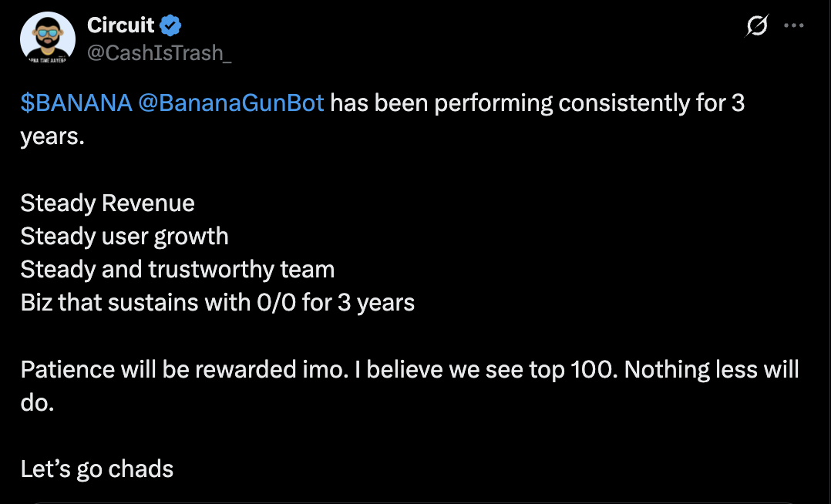The width and height of the screenshot is (831, 504).
Task: Click the 'Nothing less will' text
Action: click(x=712, y=369)
